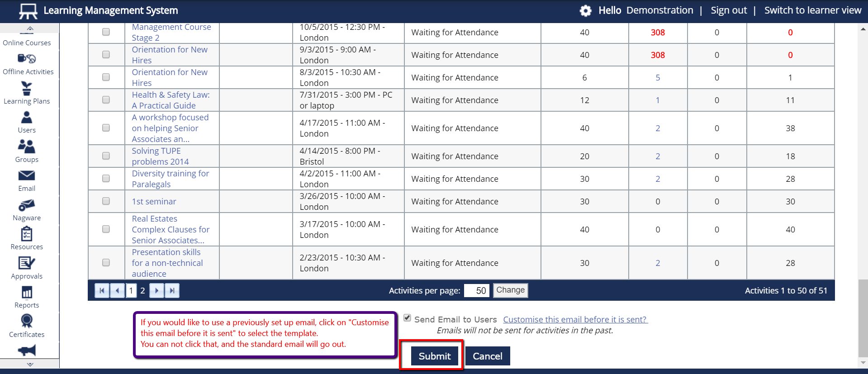Click the settings gear icon in header
The image size is (868, 374).
pos(585,11)
